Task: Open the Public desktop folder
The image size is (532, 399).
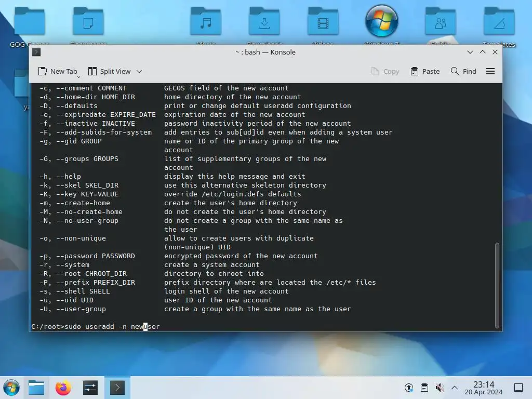Action: [441, 26]
